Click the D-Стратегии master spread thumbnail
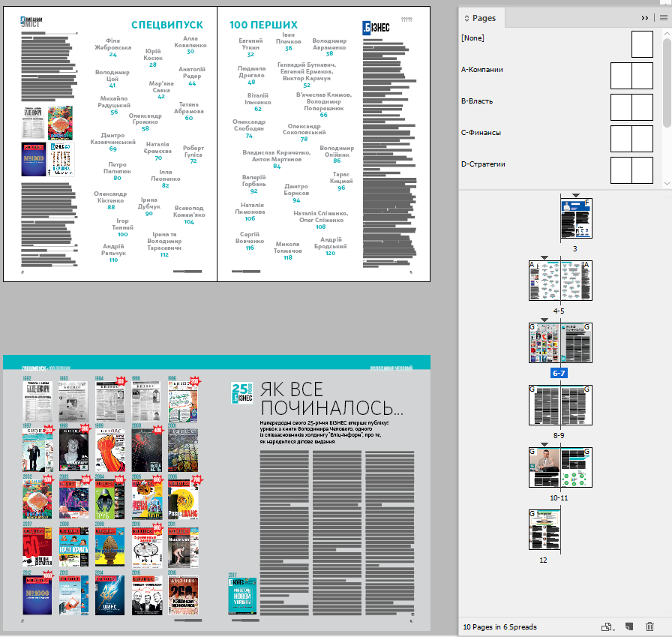 tap(631, 170)
